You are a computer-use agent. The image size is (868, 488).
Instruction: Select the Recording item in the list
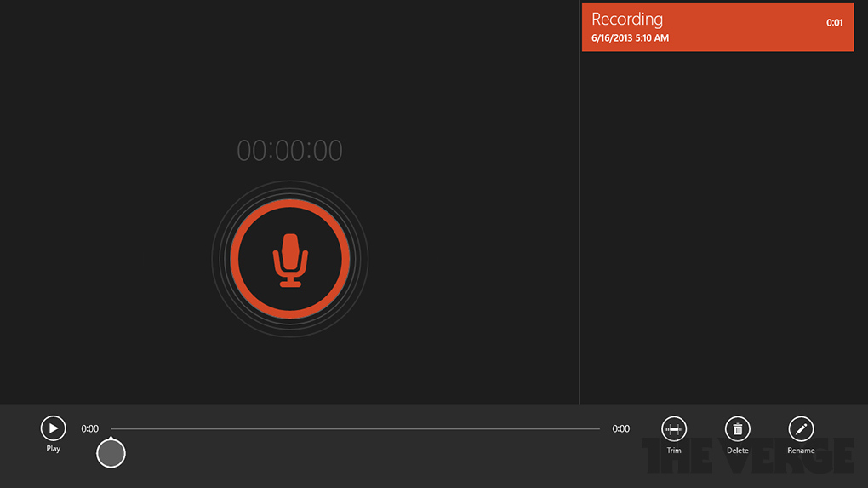717,27
